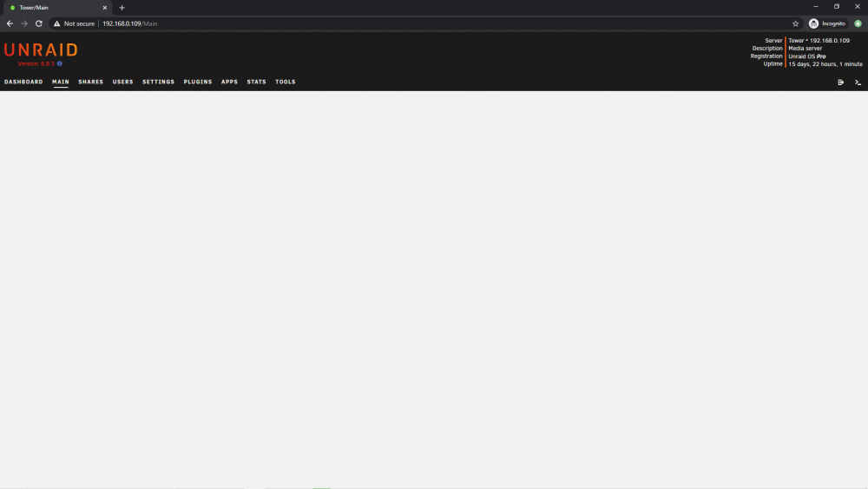The image size is (868, 489).
Task: Open the Plugins page
Action: [x=198, y=82]
